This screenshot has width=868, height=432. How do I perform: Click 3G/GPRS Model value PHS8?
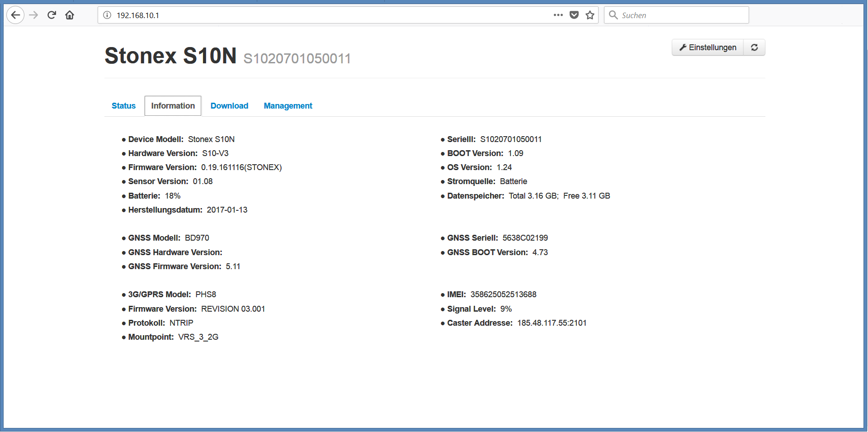206,294
